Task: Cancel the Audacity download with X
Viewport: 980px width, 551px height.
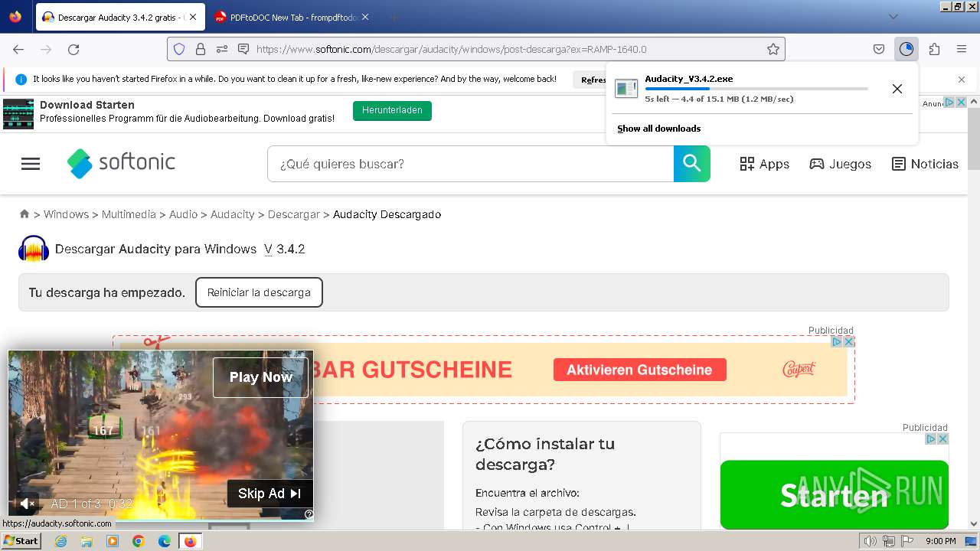Action: pyautogui.click(x=897, y=89)
